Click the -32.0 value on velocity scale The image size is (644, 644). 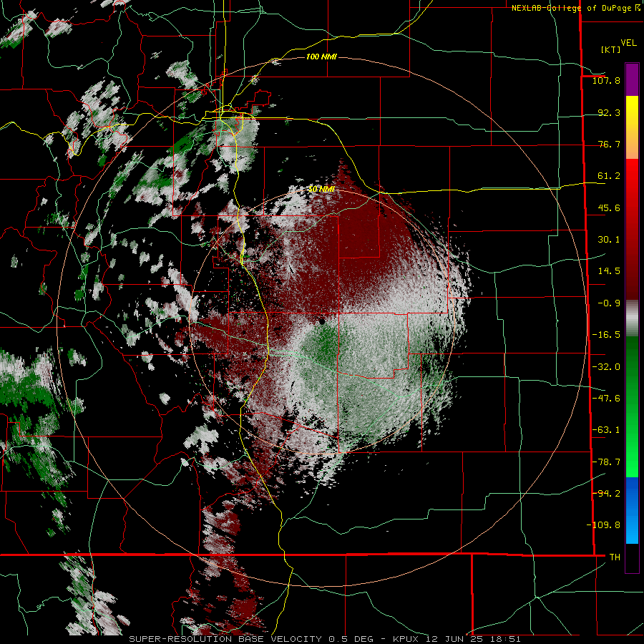[x=606, y=367]
